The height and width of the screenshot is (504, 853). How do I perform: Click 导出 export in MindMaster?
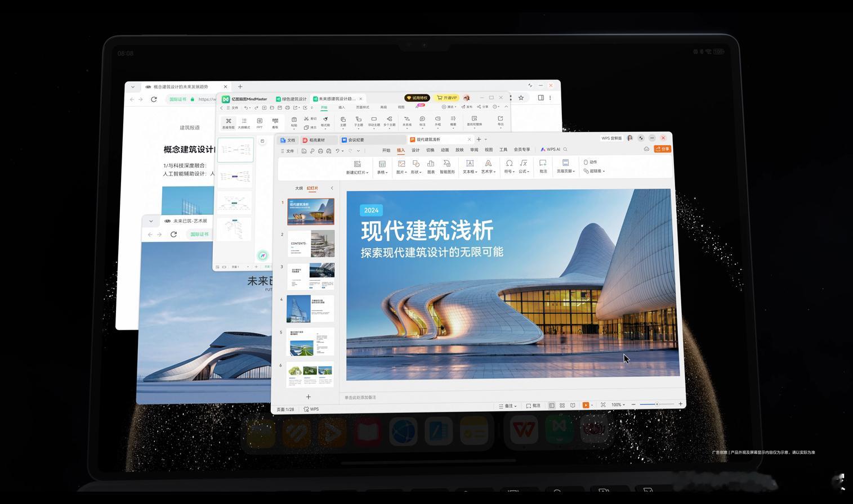[x=500, y=121]
